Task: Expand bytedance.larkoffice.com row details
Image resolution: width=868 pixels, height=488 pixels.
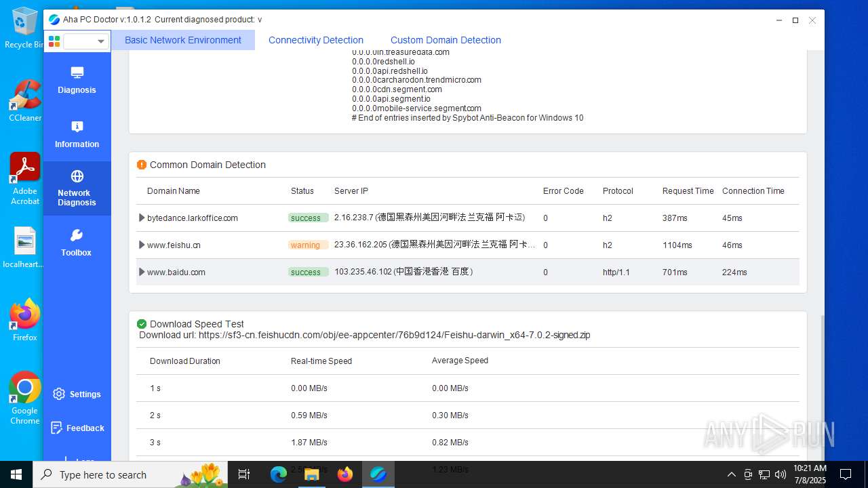Action: coord(142,218)
